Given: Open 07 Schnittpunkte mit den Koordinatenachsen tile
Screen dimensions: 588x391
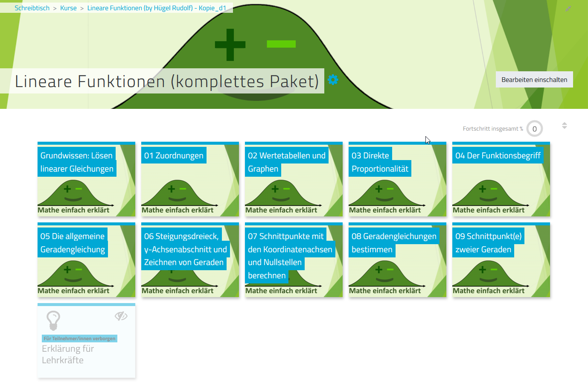Looking at the screenshot, I should [x=294, y=260].
